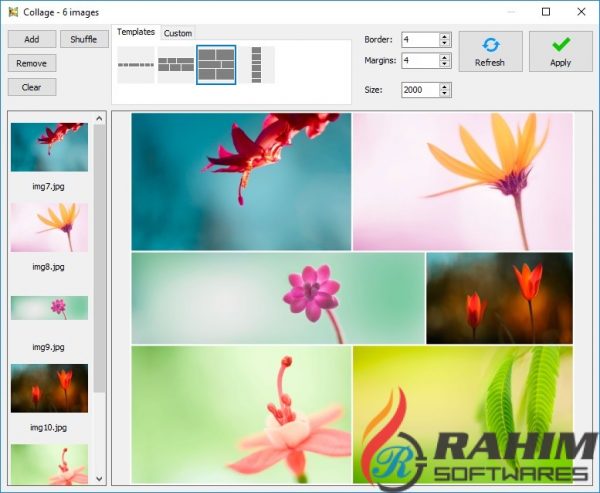Decrease the Border value with the down arrow
This screenshot has width=600, height=493.
point(444,43)
